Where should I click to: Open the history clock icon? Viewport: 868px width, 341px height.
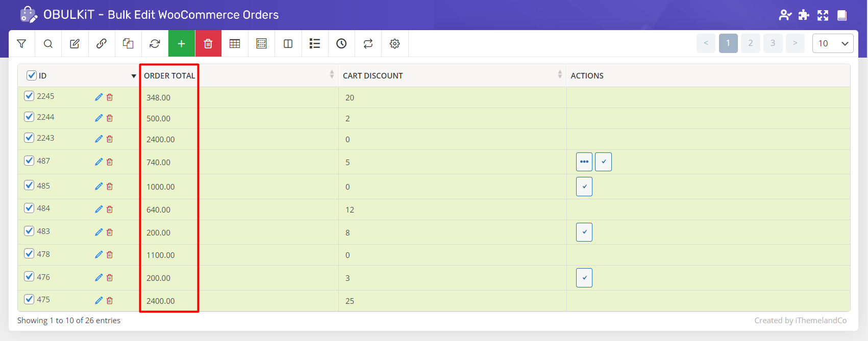341,44
